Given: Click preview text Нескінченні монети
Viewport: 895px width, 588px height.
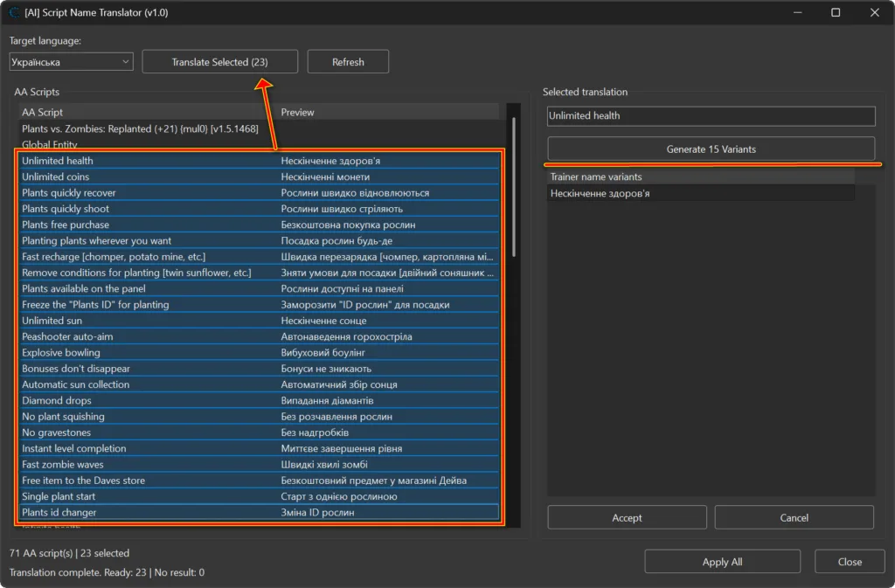Looking at the screenshot, I should [x=325, y=176].
